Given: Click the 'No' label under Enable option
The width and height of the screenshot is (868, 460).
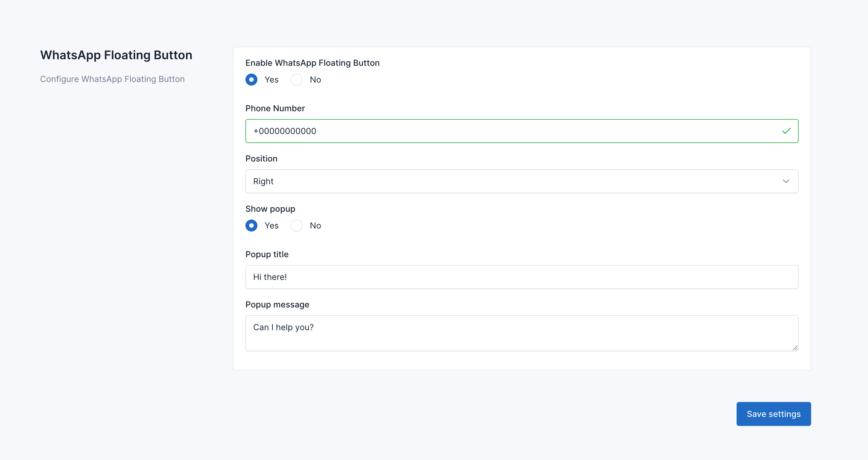Looking at the screenshot, I should point(315,80).
